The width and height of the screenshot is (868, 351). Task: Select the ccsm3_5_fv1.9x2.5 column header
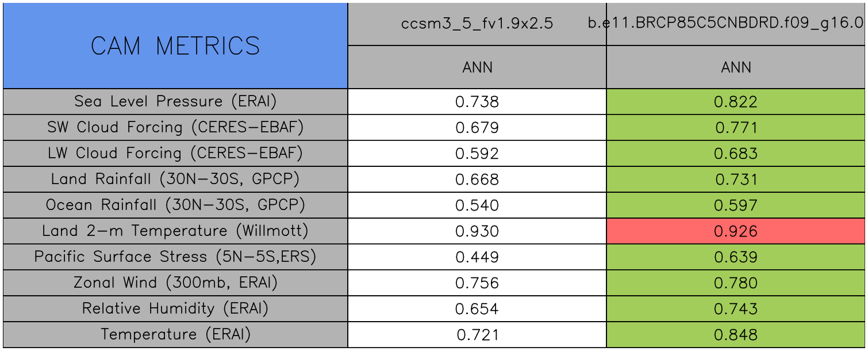click(477, 24)
